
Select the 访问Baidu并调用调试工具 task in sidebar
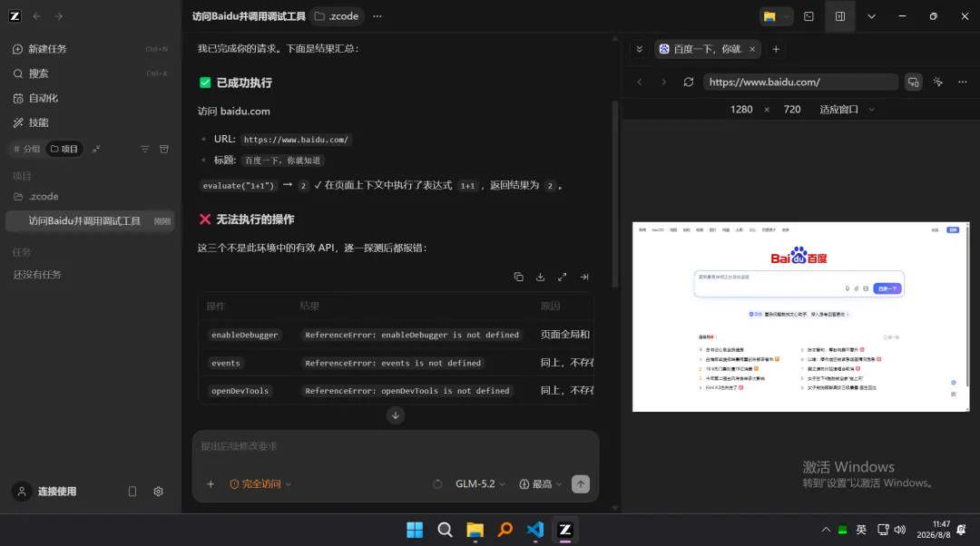point(90,221)
